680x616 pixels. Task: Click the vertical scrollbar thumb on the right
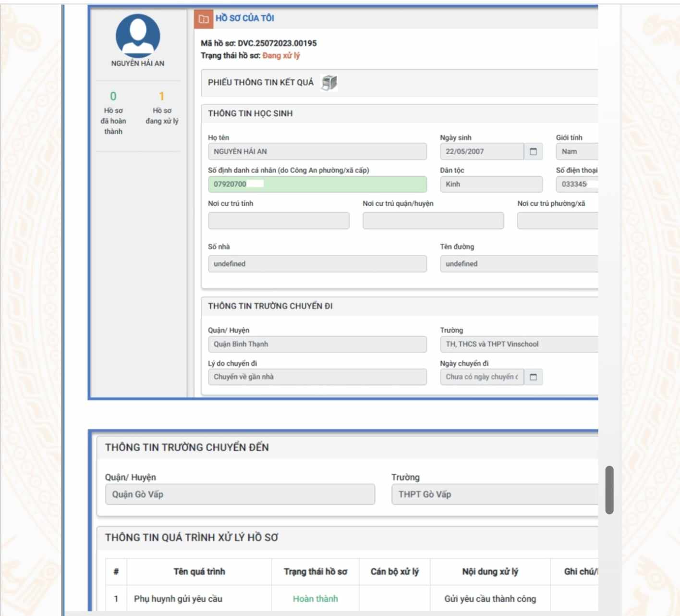point(609,490)
